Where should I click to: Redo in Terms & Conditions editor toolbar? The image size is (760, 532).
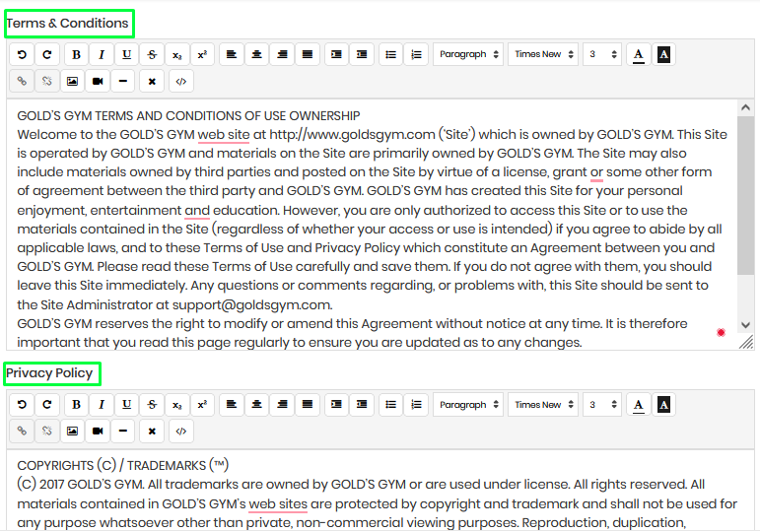coord(47,54)
